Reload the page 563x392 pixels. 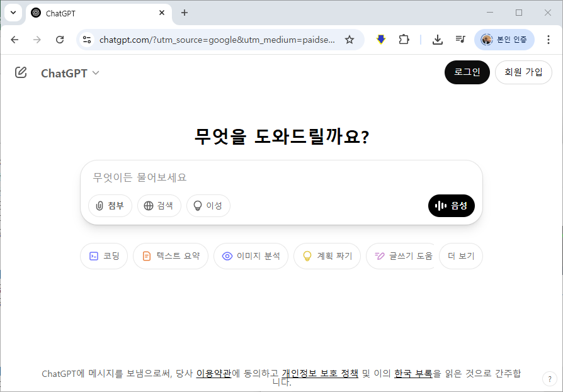click(60, 40)
